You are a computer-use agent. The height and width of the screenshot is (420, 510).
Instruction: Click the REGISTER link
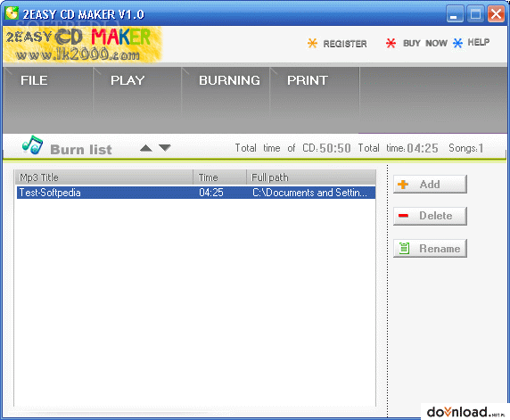click(x=345, y=44)
